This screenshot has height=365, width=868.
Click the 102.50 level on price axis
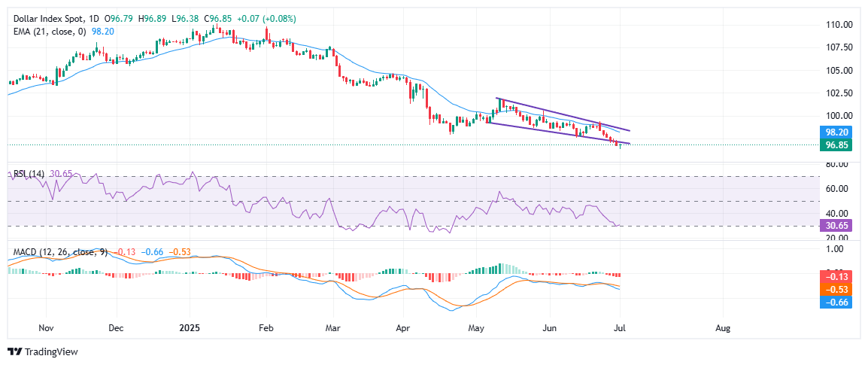pyautogui.click(x=839, y=93)
